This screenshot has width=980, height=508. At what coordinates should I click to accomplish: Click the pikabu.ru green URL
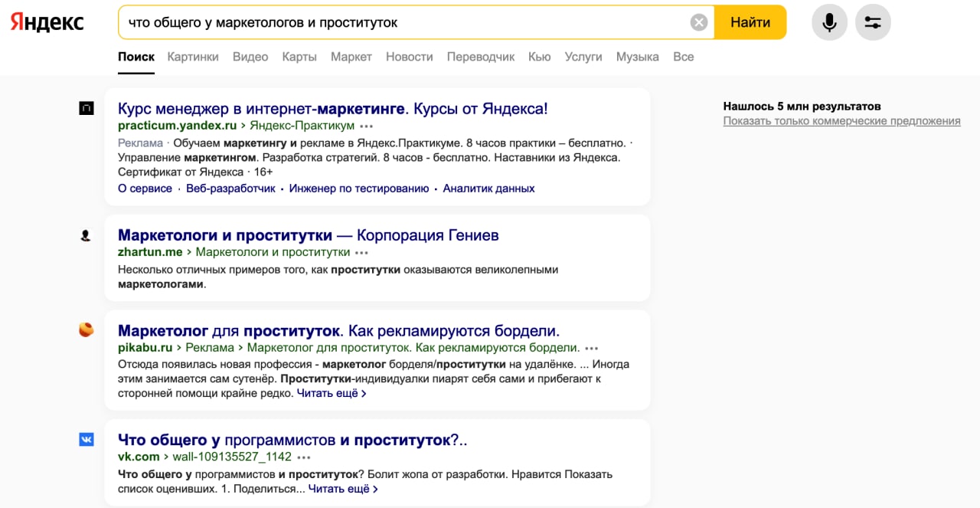pyautogui.click(x=145, y=348)
